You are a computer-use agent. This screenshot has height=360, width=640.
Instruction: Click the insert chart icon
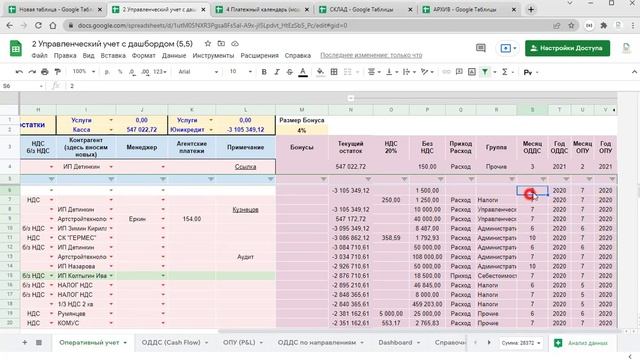click(472, 72)
